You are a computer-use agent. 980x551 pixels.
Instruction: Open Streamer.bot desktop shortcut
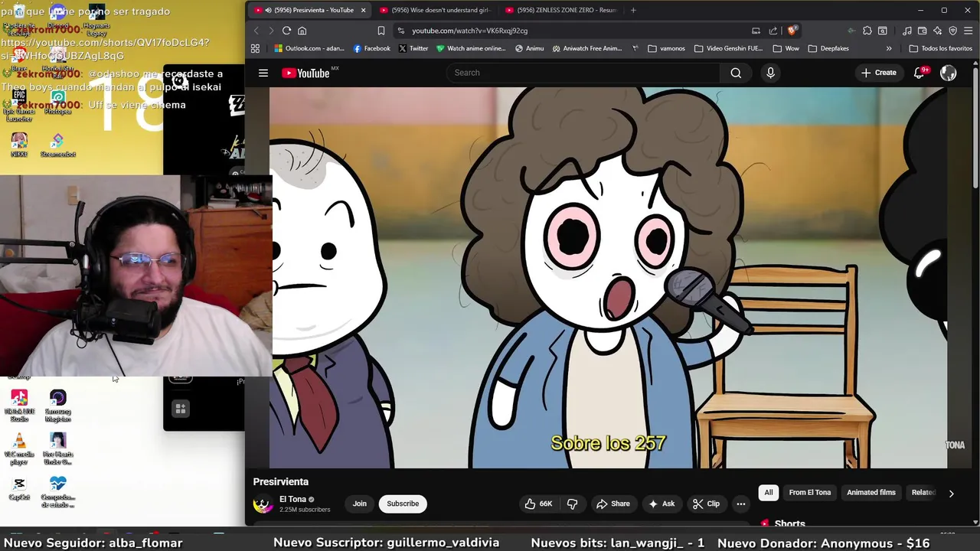pyautogui.click(x=57, y=145)
